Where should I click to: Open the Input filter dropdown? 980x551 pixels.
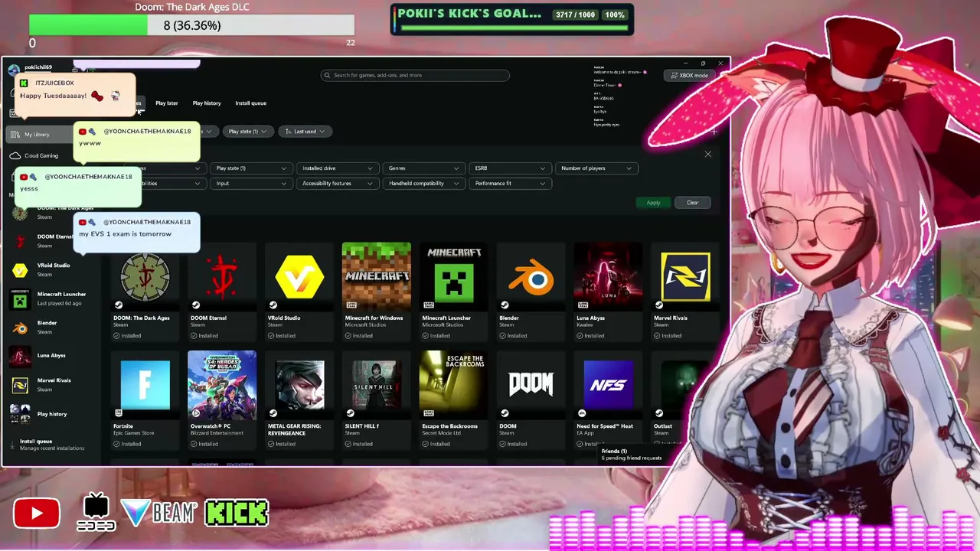(x=251, y=184)
